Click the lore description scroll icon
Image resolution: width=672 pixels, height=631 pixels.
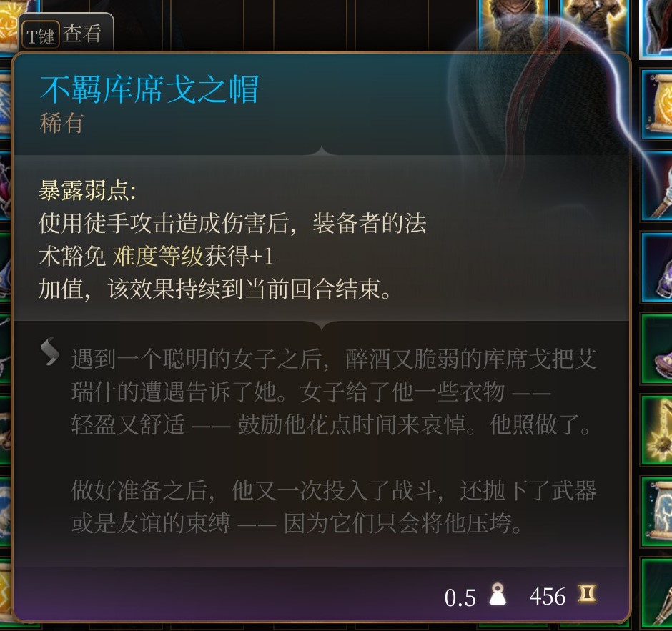(x=50, y=352)
